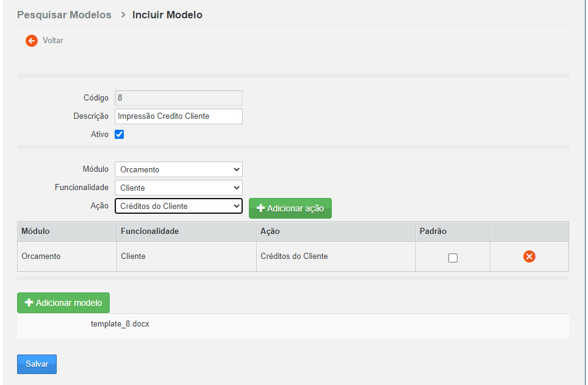Expand the Funcionalidade dropdown showing Cliente
This screenshot has height=385, width=588.
tap(178, 188)
